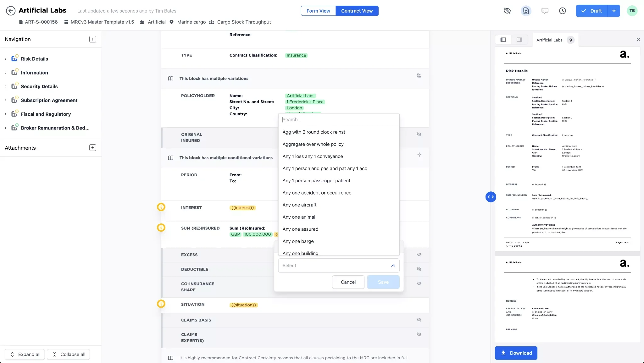
Task: Click the info badge beside INTEREST row
Action: tap(161, 207)
